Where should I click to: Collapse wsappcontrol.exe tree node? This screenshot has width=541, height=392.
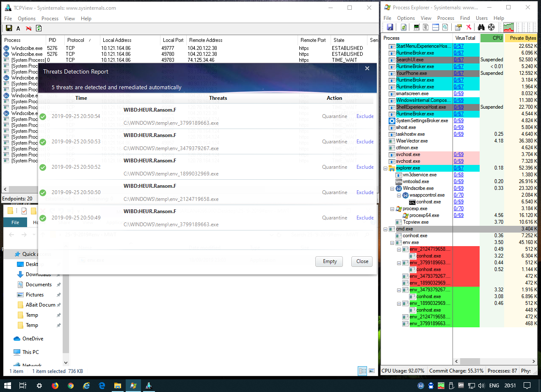pos(399,195)
